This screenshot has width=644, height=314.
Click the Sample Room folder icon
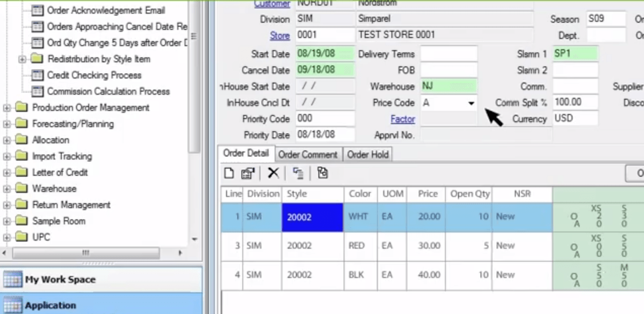(22, 221)
